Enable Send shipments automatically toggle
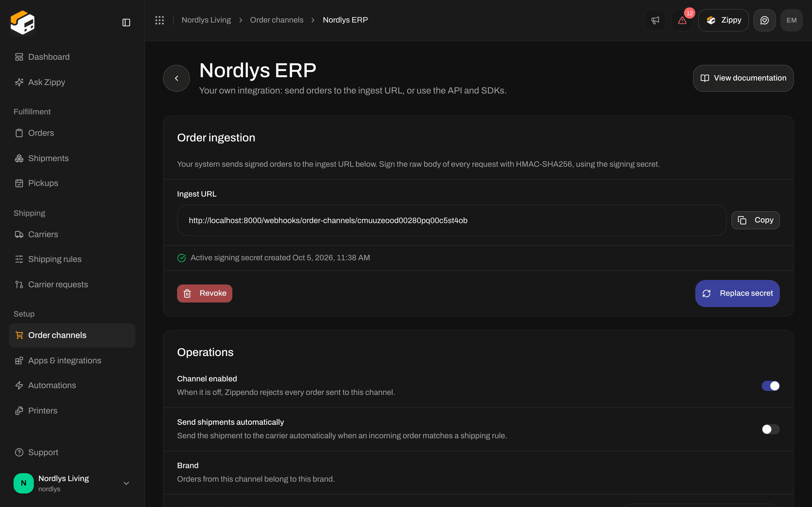 point(770,429)
